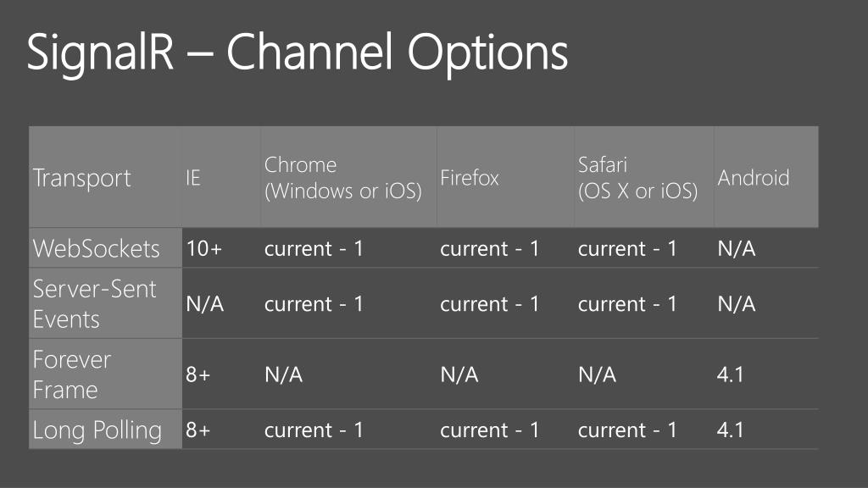Select the Firefox column header
Screen dimensions: 868x488
click(505, 177)
